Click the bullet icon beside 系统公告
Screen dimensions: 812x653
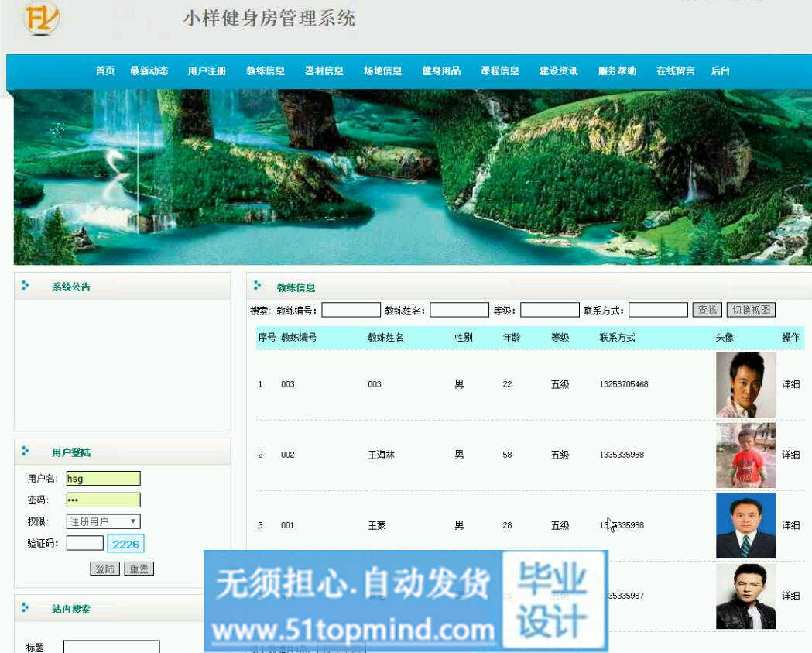(25, 286)
